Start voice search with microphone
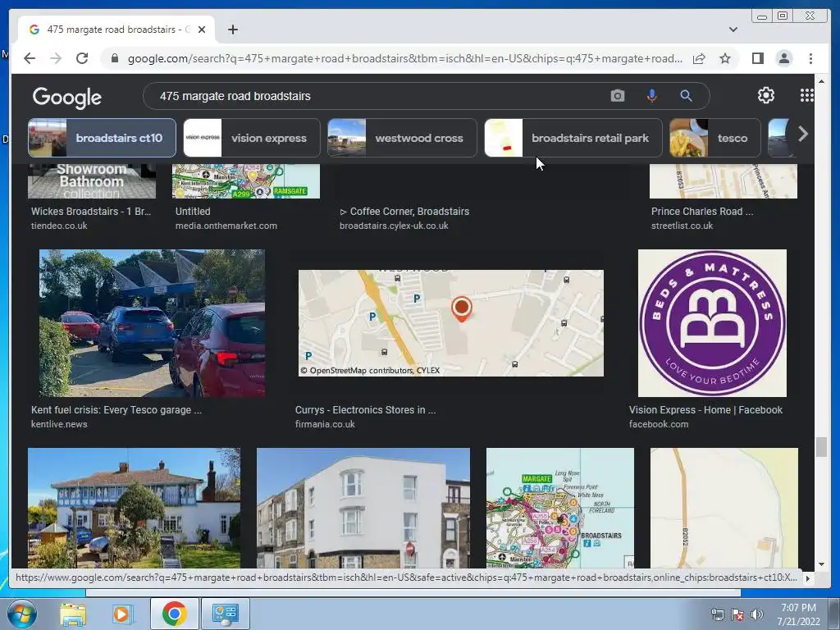 (651, 96)
